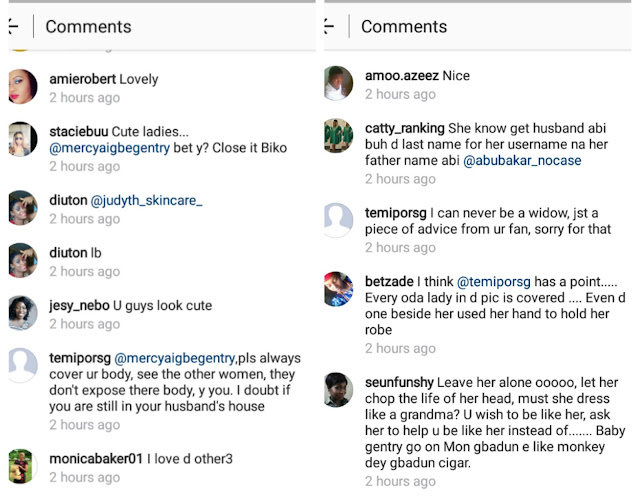Open amoo.azeez's profile picture
Screen dimensions: 640x497
339,83
